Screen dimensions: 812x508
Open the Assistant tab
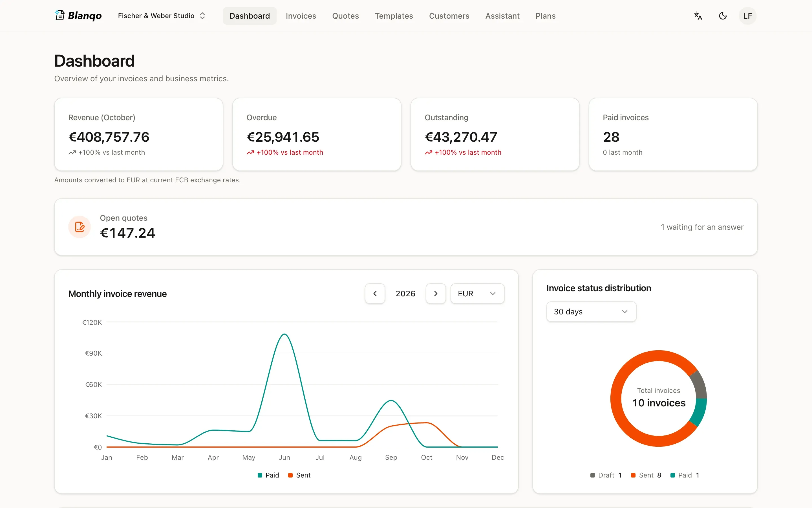tap(502, 16)
